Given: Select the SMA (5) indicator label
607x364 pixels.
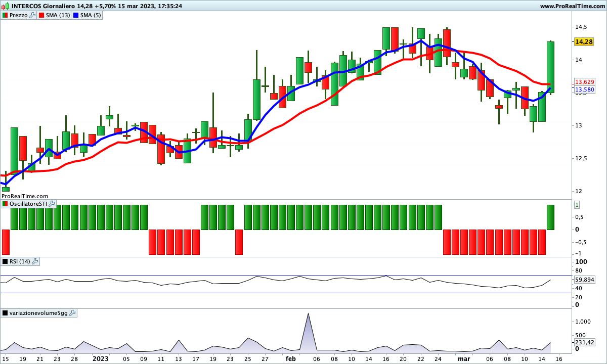Looking at the screenshot, I should (x=90, y=15).
